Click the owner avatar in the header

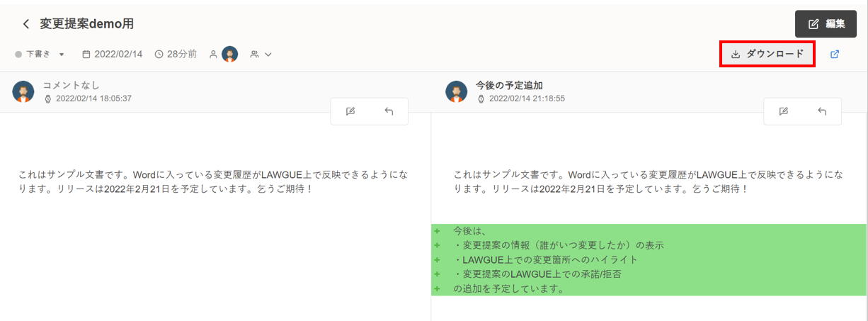(229, 54)
